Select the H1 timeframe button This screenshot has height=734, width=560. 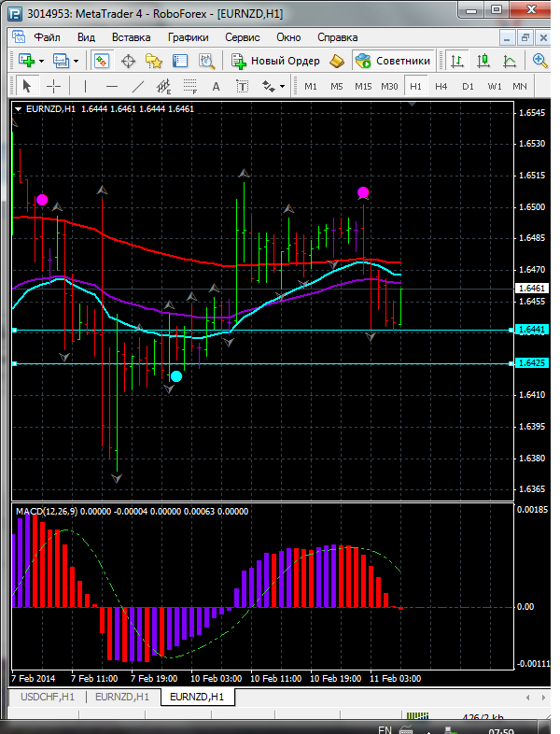point(415,87)
